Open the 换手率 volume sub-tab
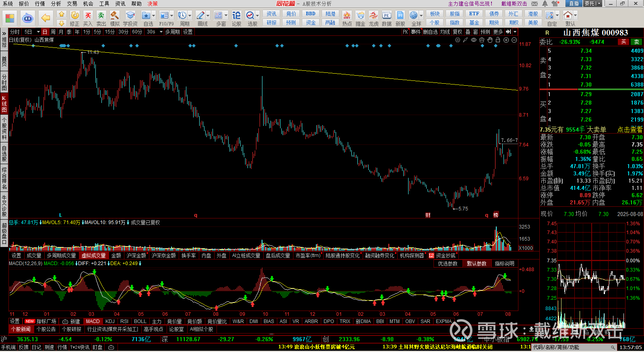The image size is (644, 352). pyautogui.click(x=188, y=255)
